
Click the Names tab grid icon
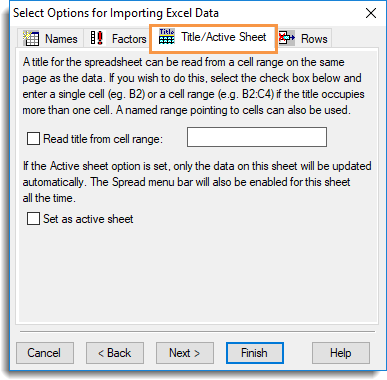pos(31,38)
